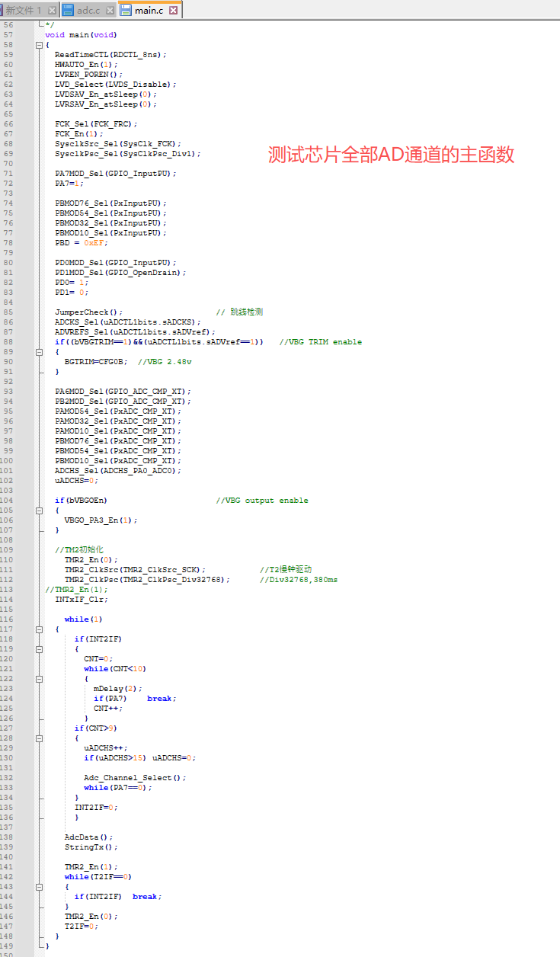Collapse the main function fold at line 58
This screenshot has width=560, height=957.
click(x=39, y=45)
